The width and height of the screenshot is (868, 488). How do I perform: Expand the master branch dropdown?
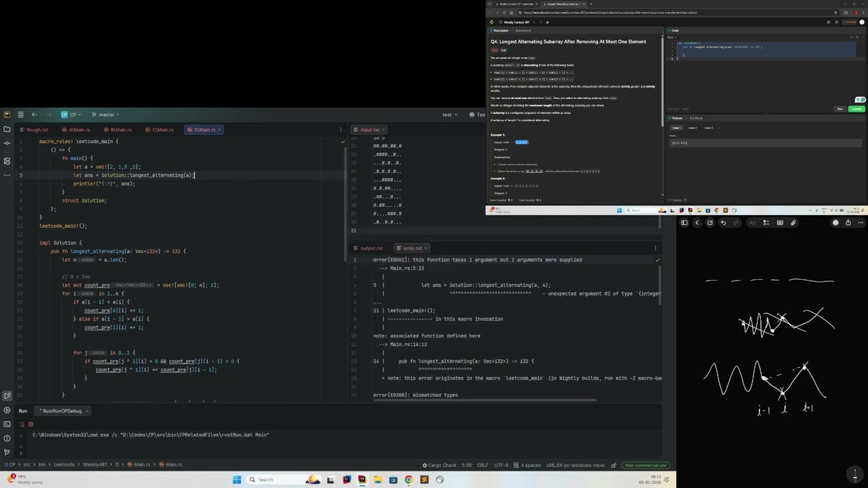pos(106,115)
